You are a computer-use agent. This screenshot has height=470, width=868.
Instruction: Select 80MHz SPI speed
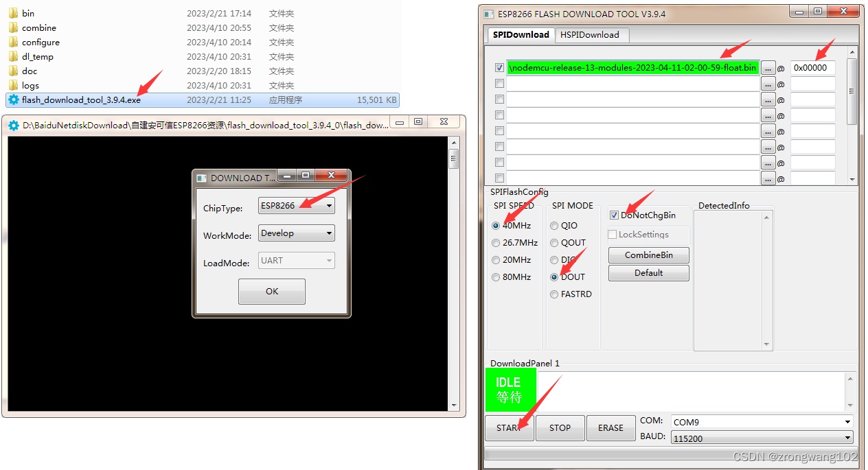(x=496, y=277)
